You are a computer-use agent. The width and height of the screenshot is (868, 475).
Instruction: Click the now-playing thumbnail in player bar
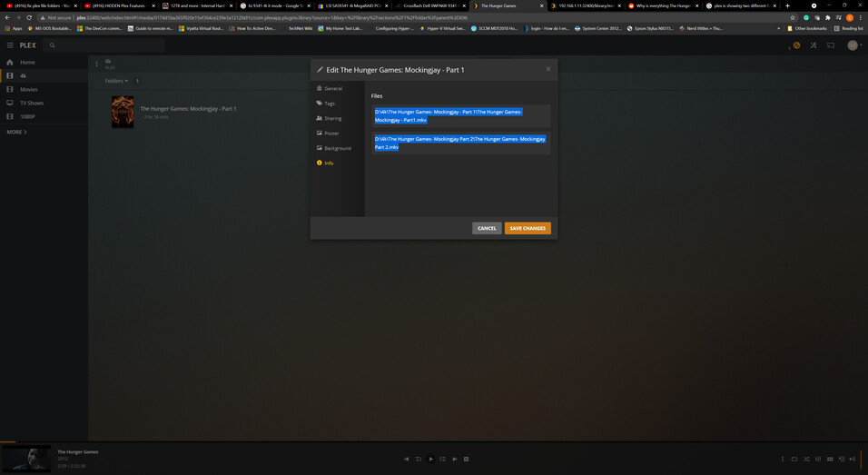click(x=26, y=459)
